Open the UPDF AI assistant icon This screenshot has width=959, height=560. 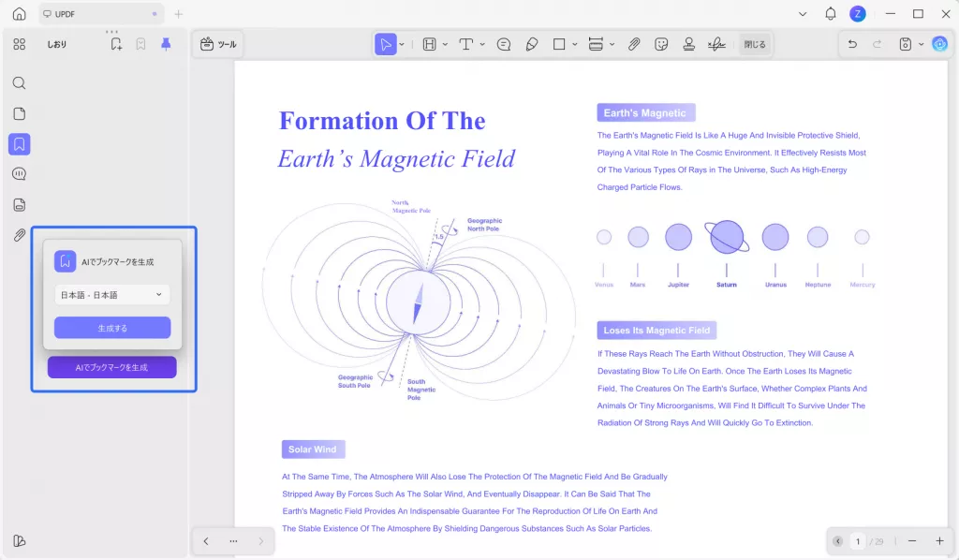940,44
